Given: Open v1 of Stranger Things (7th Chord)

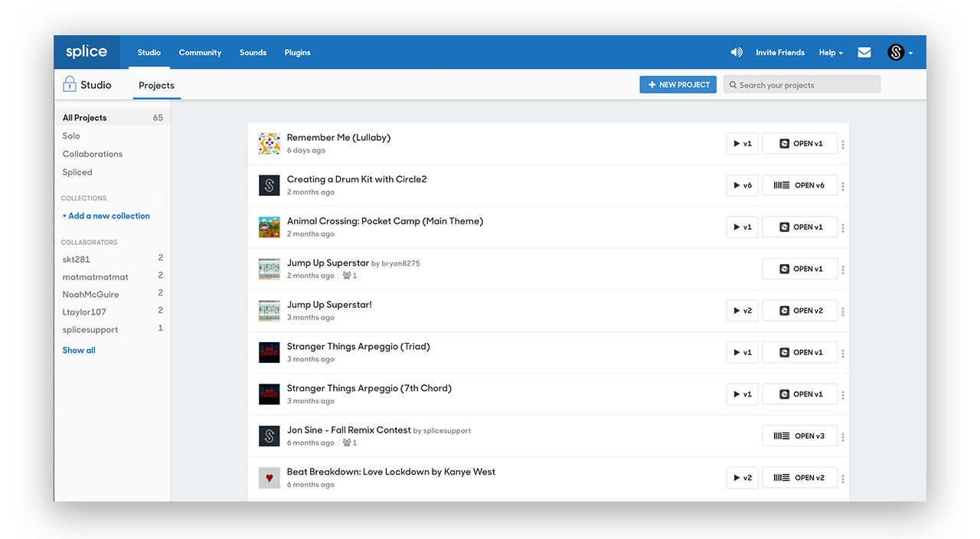Looking at the screenshot, I should click(x=800, y=394).
